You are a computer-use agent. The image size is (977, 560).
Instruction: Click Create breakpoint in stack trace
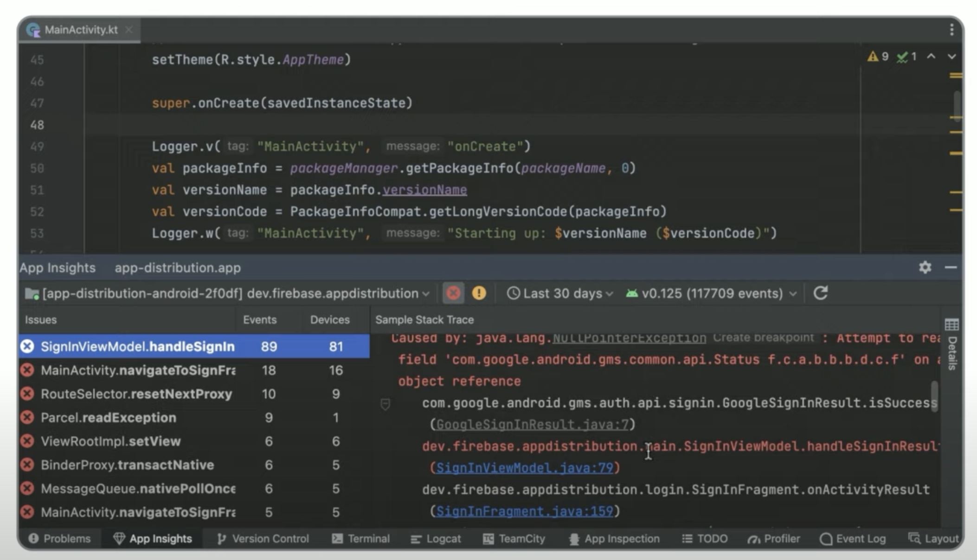763,338
